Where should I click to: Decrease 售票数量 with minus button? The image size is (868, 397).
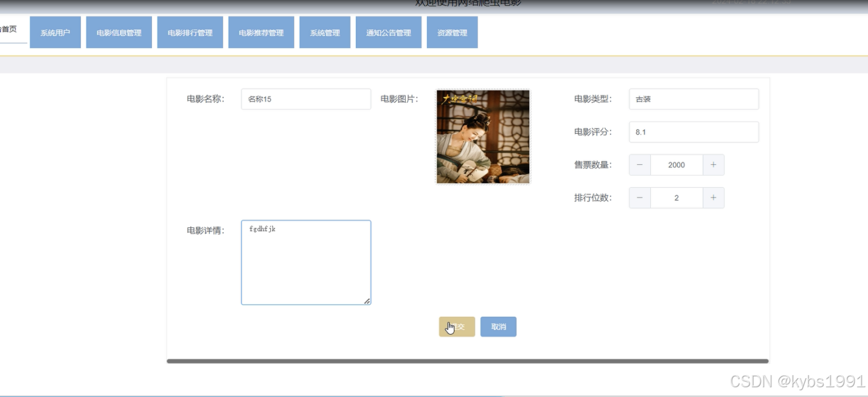pyautogui.click(x=640, y=165)
